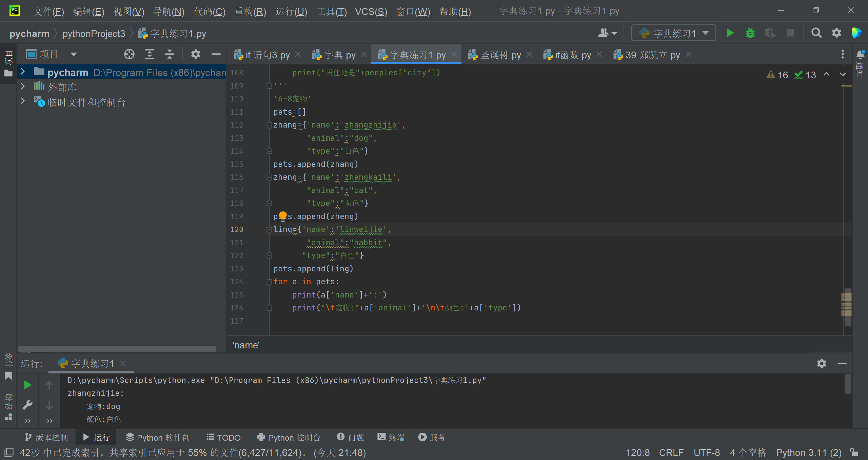
Task: Click the wrench icon in the run panel
Action: click(x=27, y=405)
